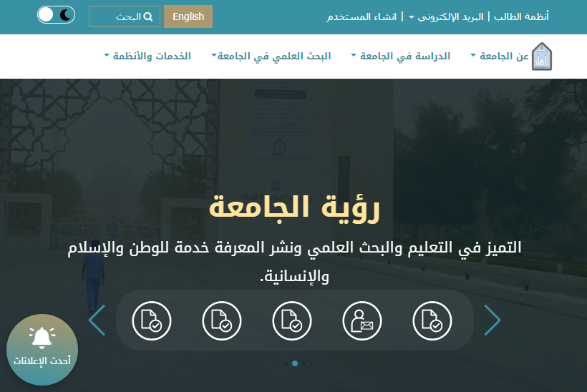Open the انشاء المستخدم link

coord(362,17)
